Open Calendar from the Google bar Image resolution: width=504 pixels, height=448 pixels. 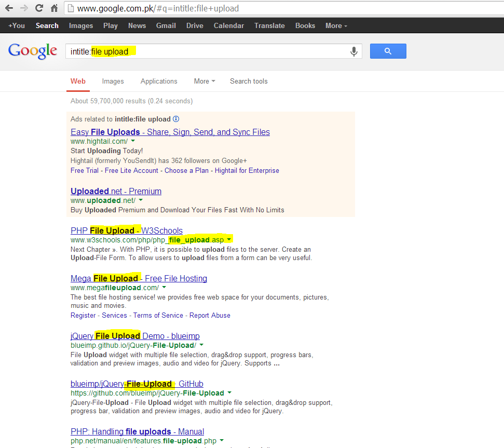click(x=229, y=26)
